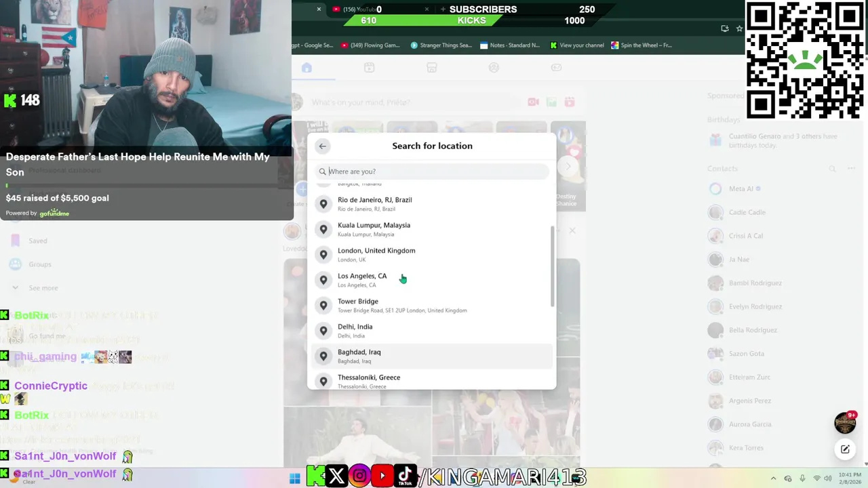Select Delhi, India location
This screenshot has height=488, width=868.
pos(432,331)
